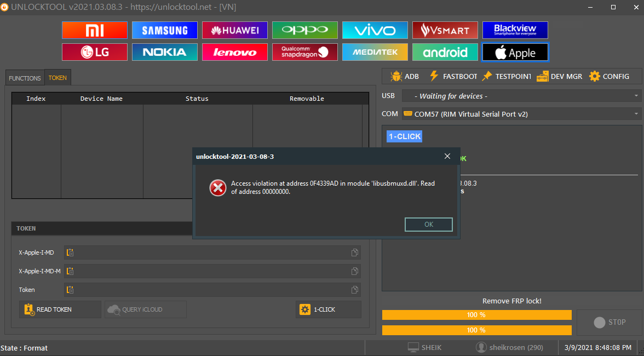
Task: Run the 1-CLICK gear button
Action: pyautogui.click(x=328, y=309)
